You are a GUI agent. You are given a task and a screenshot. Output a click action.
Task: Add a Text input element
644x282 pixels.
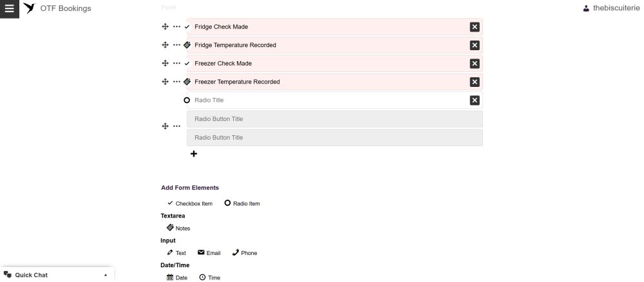176,253
